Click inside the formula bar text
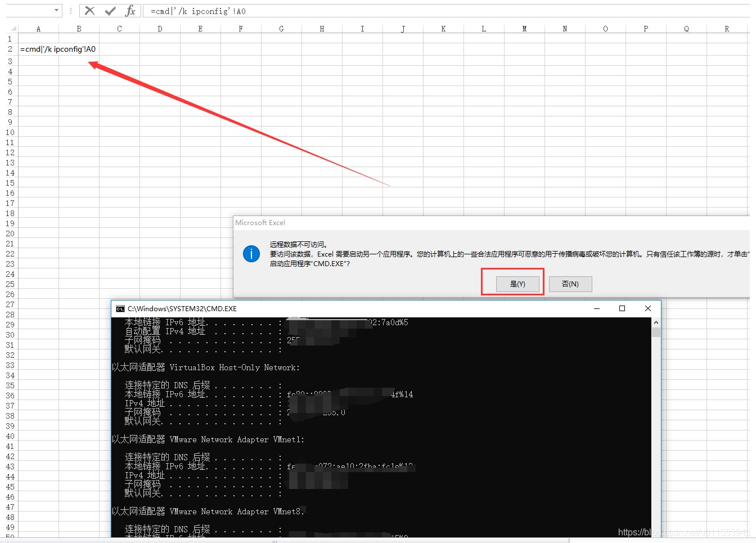 pyautogui.click(x=198, y=11)
